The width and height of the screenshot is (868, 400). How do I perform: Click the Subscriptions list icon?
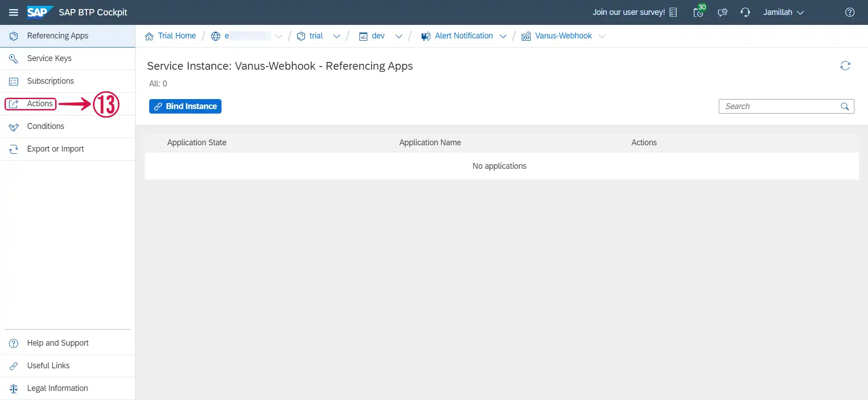[14, 81]
